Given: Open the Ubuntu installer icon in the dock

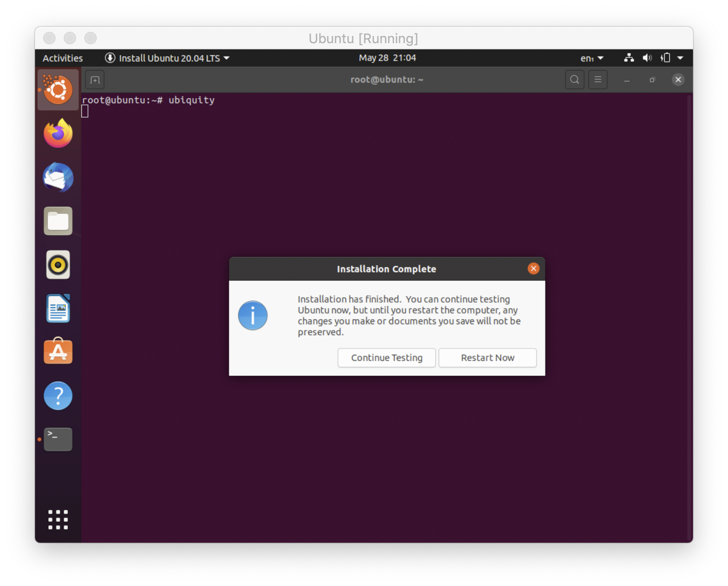Looking at the screenshot, I should (x=58, y=90).
